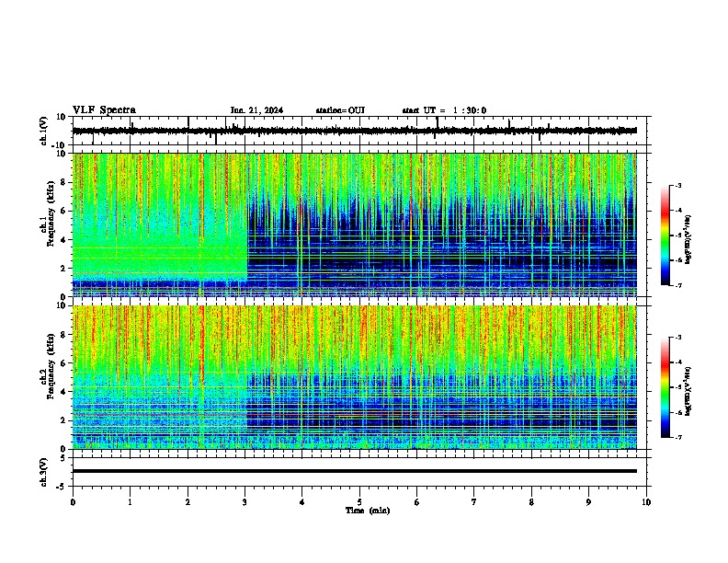
Task: Click the "-3" label on ch.1 color scale
Action: (x=678, y=185)
